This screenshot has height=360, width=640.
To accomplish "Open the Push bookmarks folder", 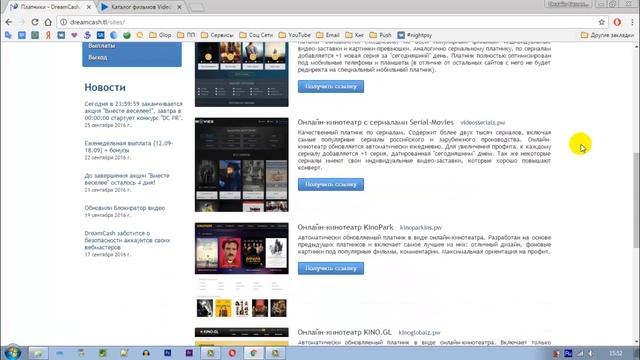I will (x=380, y=35).
